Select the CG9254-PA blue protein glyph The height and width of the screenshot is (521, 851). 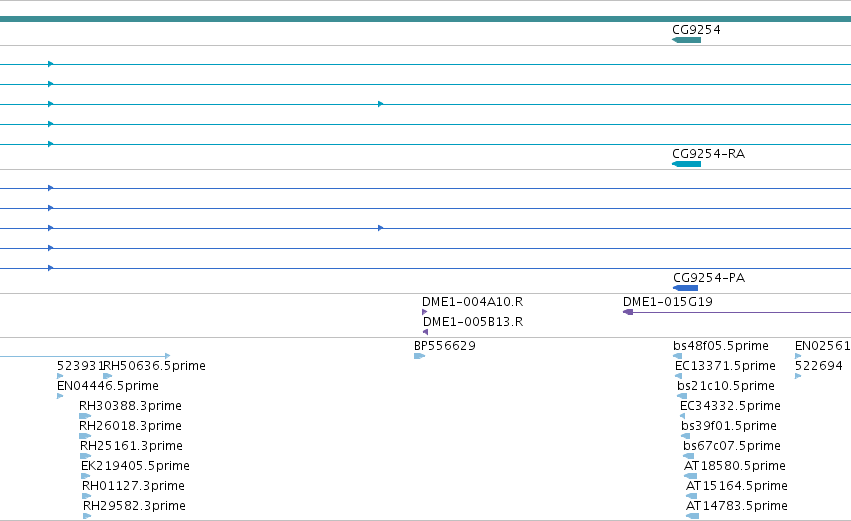(x=685, y=288)
